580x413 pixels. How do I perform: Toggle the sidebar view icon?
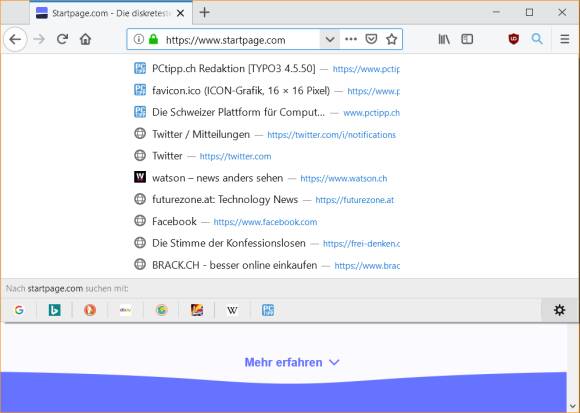467,39
